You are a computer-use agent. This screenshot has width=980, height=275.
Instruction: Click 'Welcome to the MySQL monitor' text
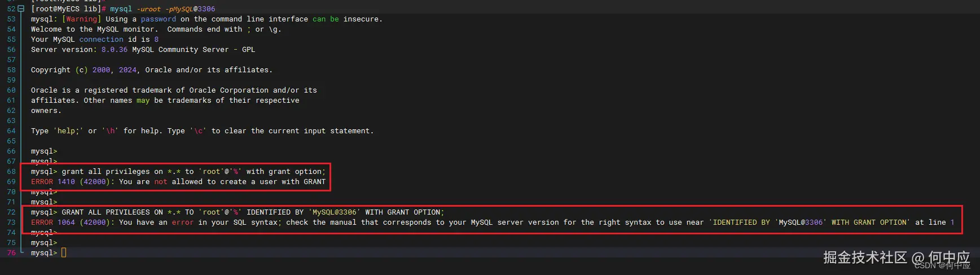[93, 29]
